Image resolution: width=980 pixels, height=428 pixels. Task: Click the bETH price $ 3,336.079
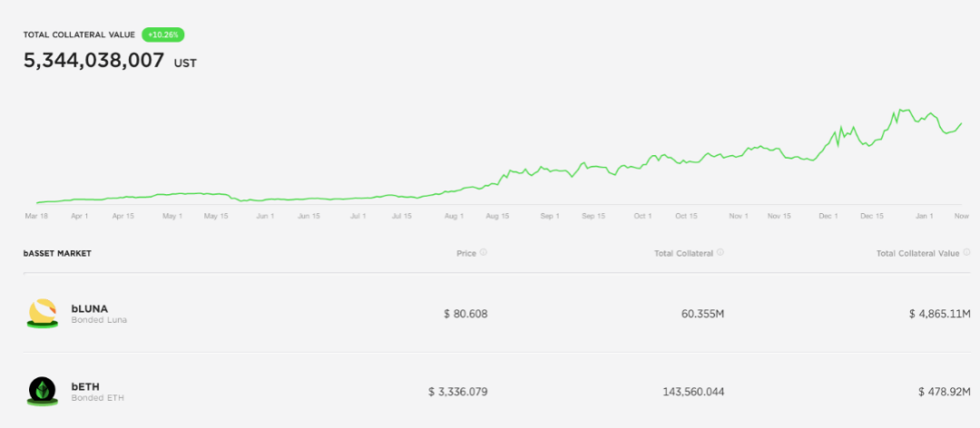[458, 393]
